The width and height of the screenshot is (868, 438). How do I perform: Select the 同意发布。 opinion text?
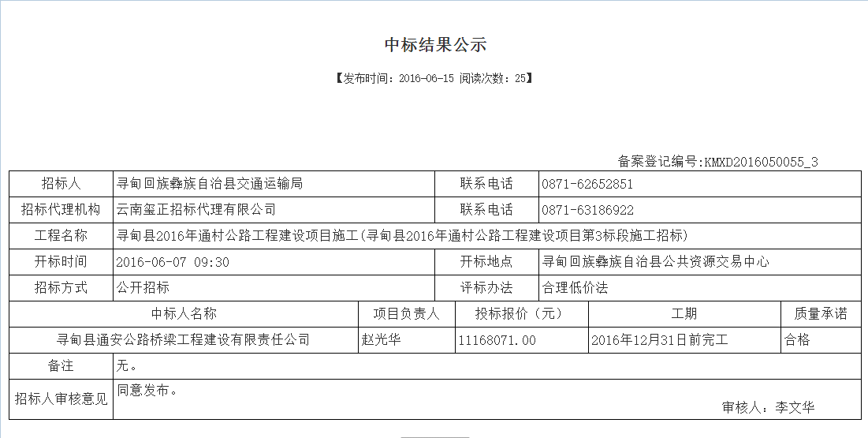[147, 391]
